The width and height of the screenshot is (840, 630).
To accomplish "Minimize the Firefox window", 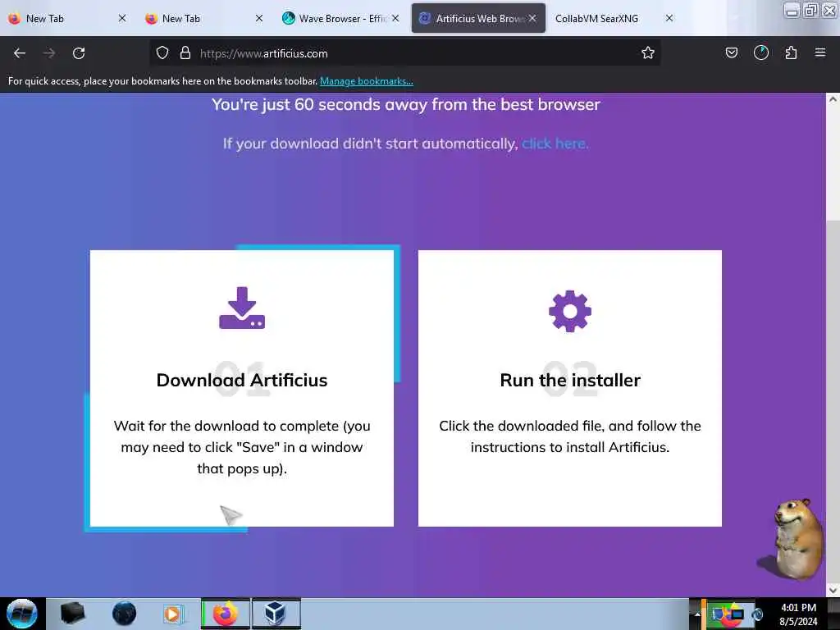I will click(x=792, y=10).
